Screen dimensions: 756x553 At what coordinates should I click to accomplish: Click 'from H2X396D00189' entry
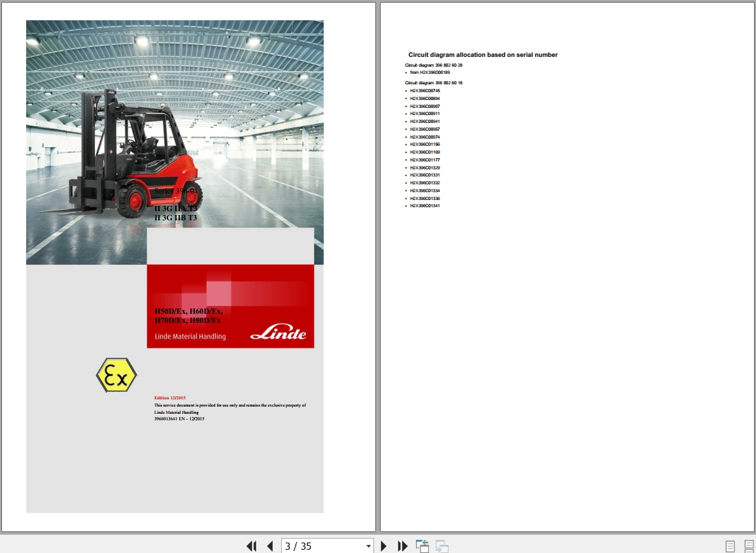pos(430,73)
